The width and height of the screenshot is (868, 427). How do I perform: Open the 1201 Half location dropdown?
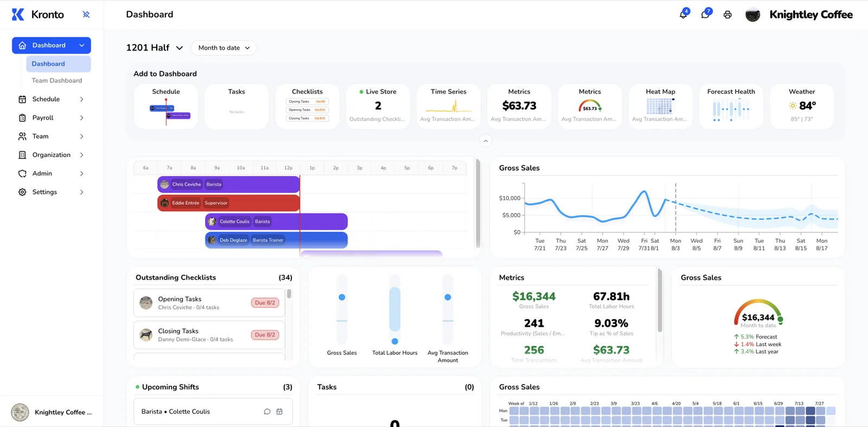pyautogui.click(x=155, y=48)
